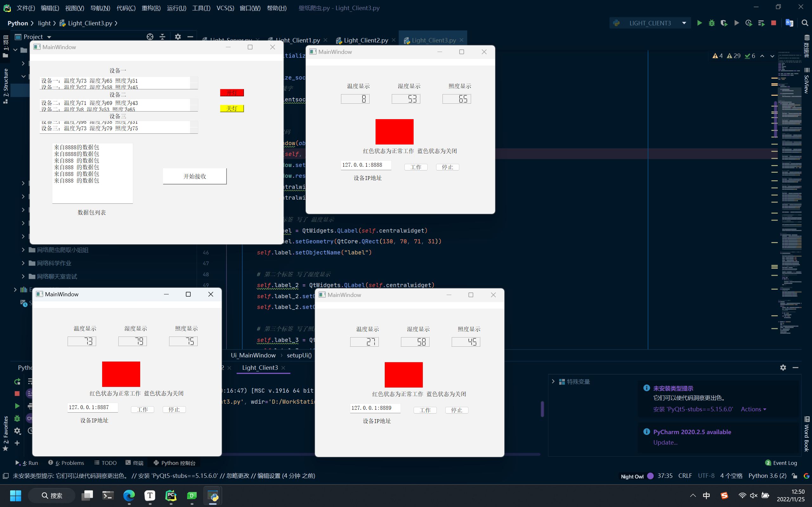Click the Run button in PyCharm toolbar
This screenshot has width=812, height=507.
(x=700, y=23)
